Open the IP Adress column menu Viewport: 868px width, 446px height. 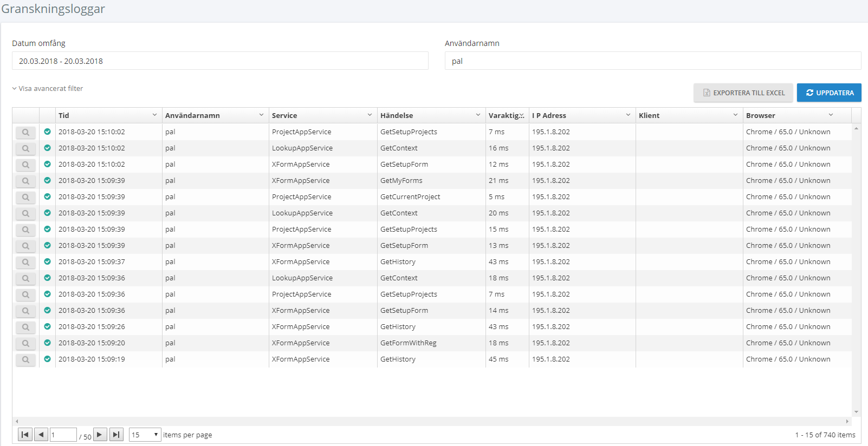628,115
